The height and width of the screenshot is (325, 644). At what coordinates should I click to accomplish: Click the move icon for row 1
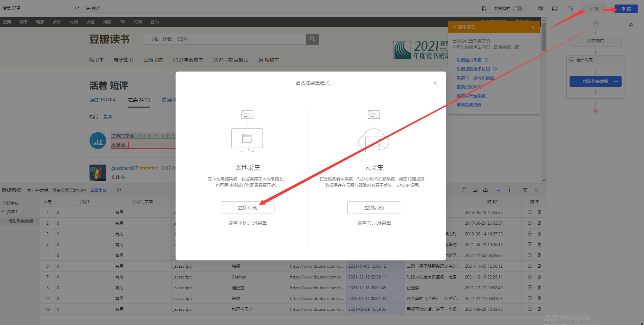pyautogui.click(x=530, y=212)
